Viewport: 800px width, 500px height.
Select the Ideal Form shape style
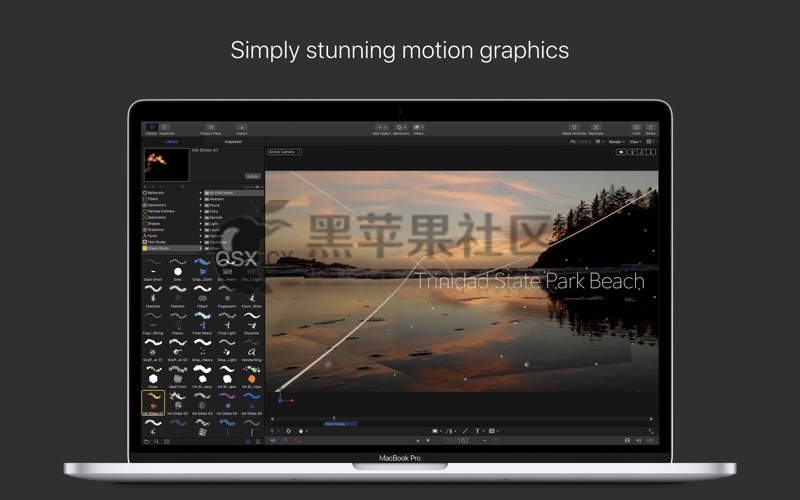pos(178,377)
